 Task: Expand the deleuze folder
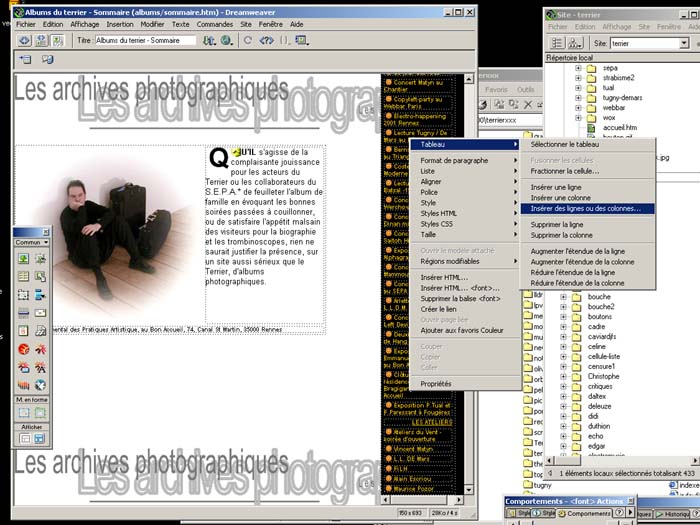pyautogui.click(x=563, y=406)
